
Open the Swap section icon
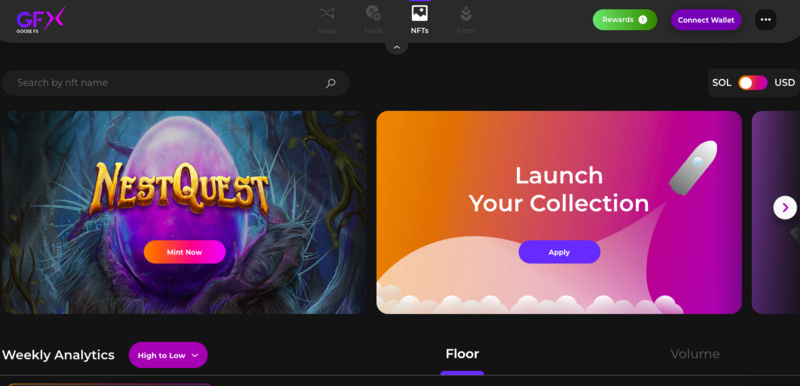tap(327, 13)
